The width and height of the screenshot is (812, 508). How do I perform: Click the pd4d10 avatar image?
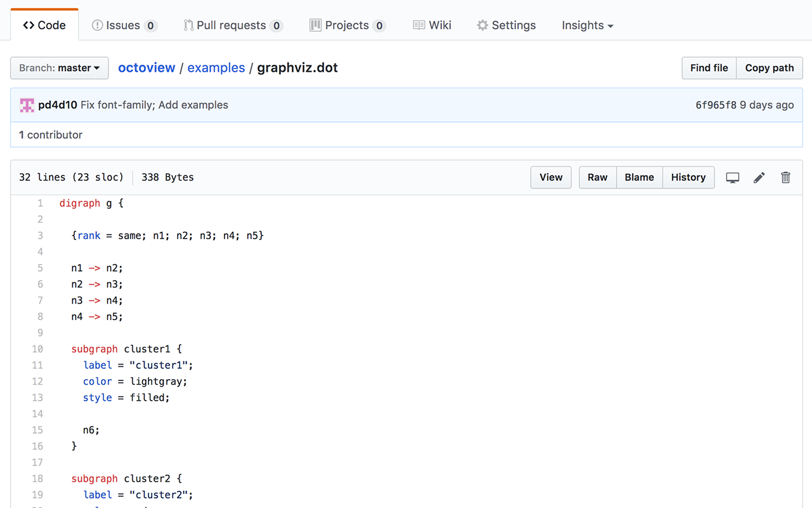click(x=27, y=105)
